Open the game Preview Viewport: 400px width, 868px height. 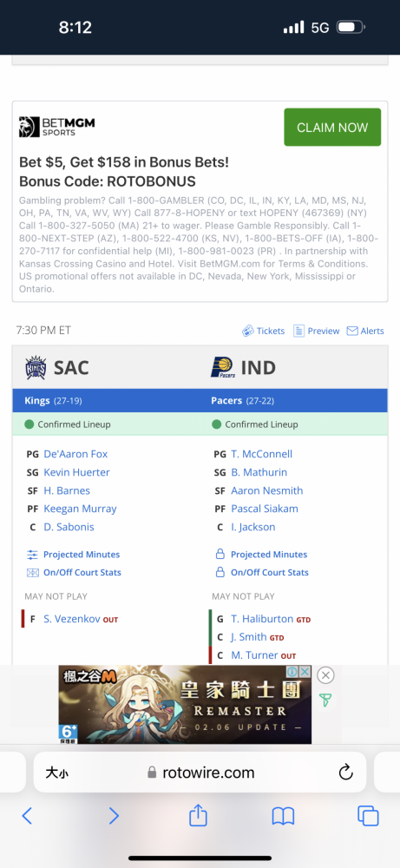[316, 331]
